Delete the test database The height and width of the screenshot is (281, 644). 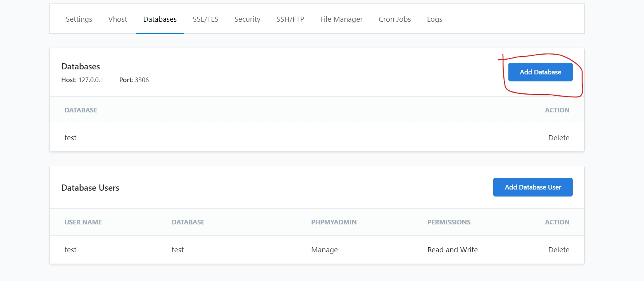coord(559,138)
